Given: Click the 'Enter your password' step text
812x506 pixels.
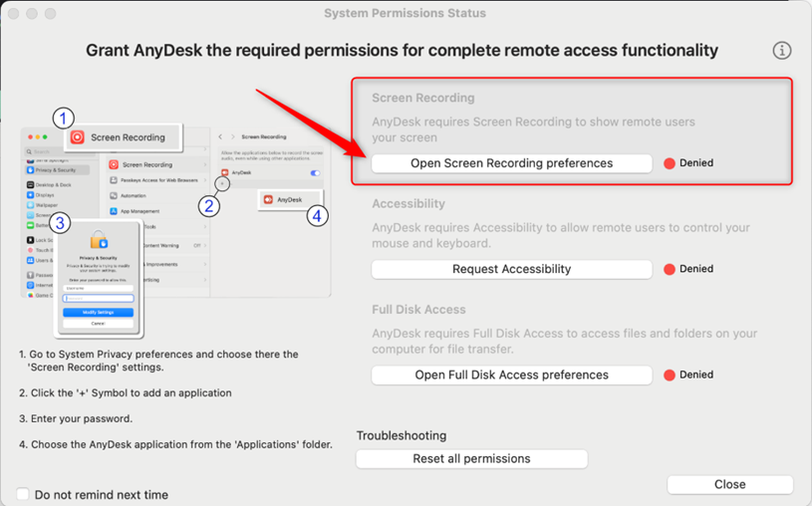Looking at the screenshot, I should point(76,418).
